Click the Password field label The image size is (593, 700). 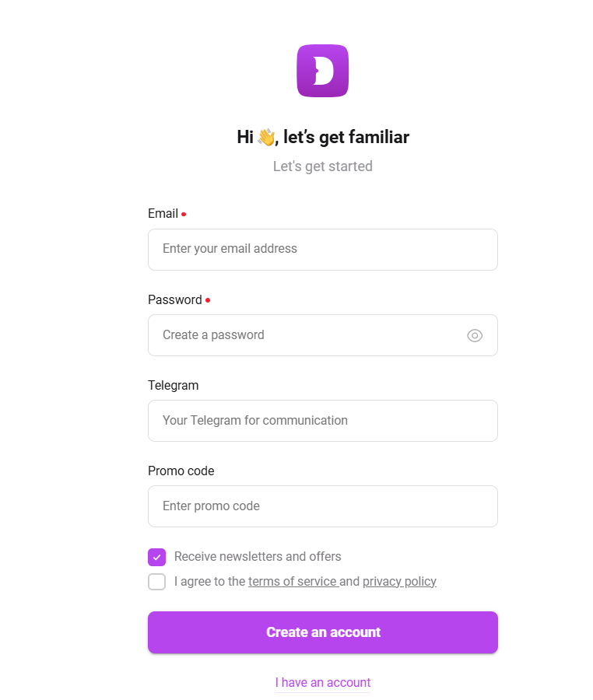click(174, 300)
